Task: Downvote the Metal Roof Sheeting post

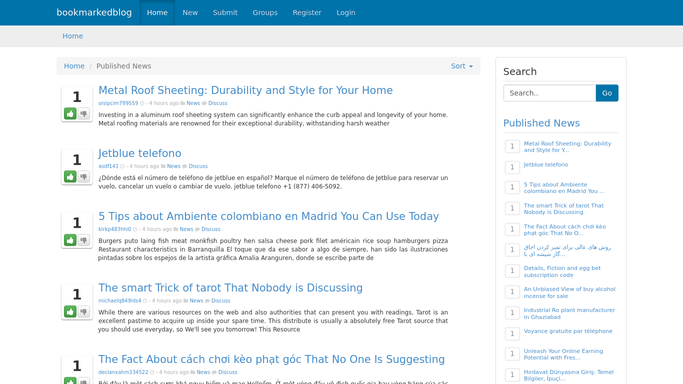Action: point(84,114)
